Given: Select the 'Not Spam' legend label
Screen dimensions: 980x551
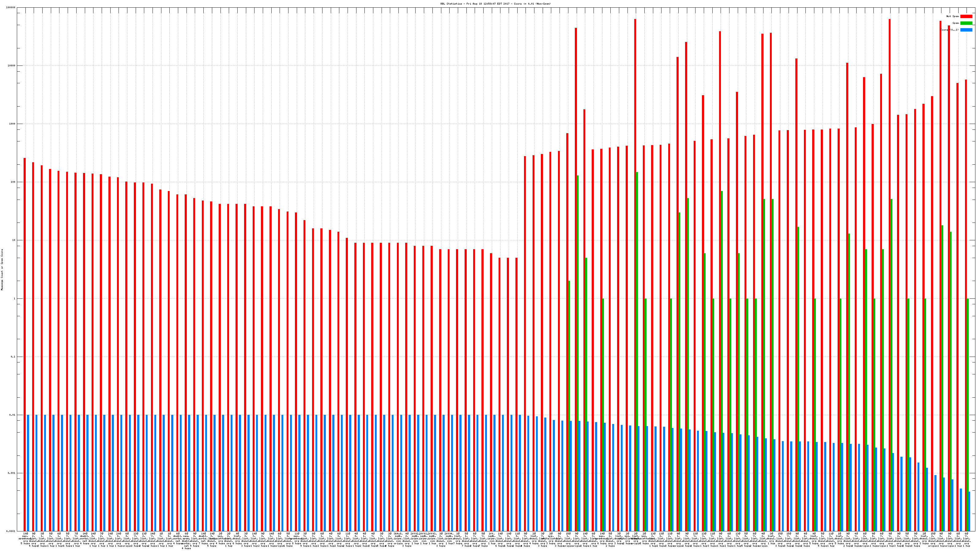Looking at the screenshot, I should pos(953,16).
